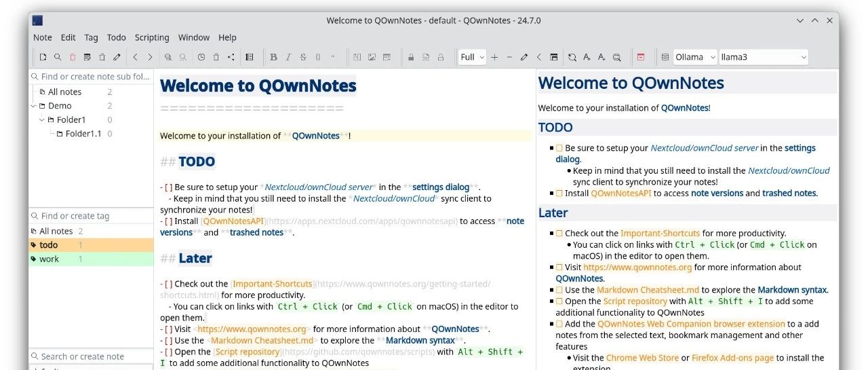Follow the Chrome Web Store link
Image resolution: width=868 pixels, height=370 pixels.
pyautogui.click(x=643, y=358)
